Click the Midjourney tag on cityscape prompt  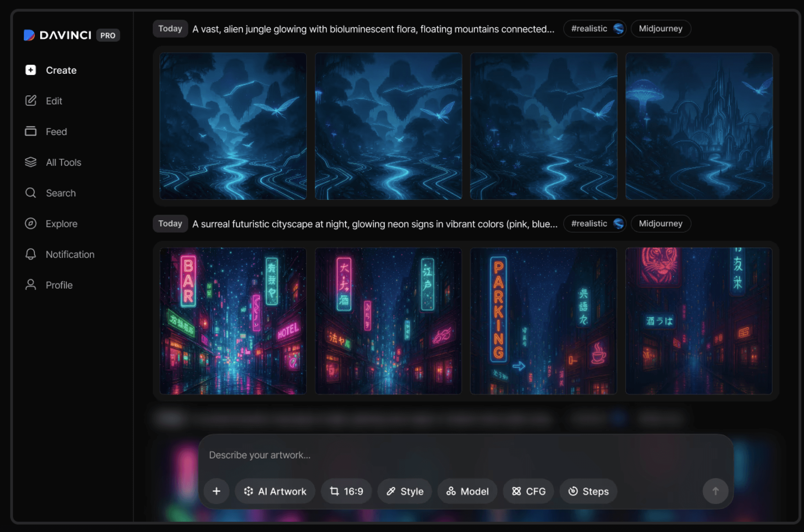[x=660, y=224]
